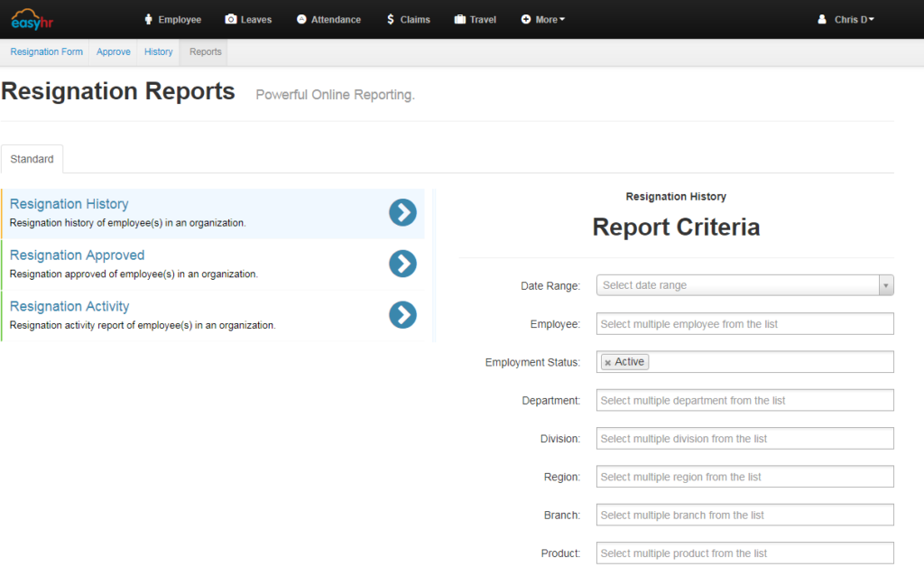Click the Resignation Activity arrow icon
924x567 pixels.
402,315
